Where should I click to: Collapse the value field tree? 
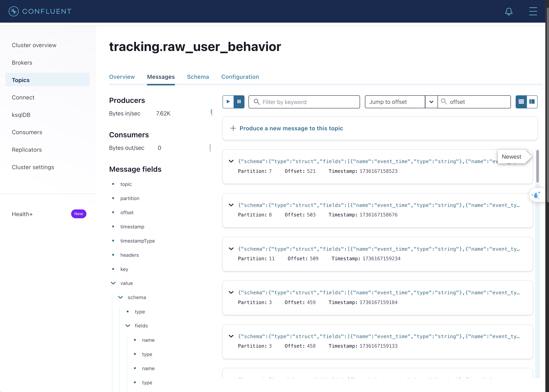[113, 283]
